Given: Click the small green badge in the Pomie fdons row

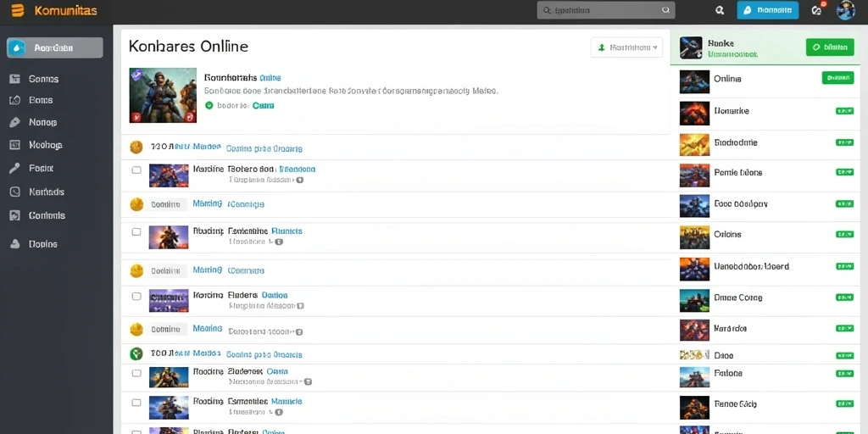Looking at the screenshot, I should point(844,172).
